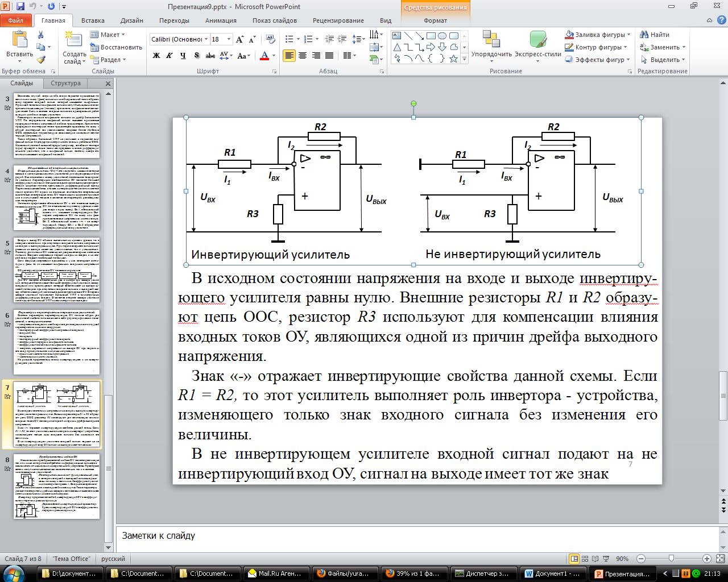
Task: Switch to Slide Sorter view in status bar
Action: 585,559
